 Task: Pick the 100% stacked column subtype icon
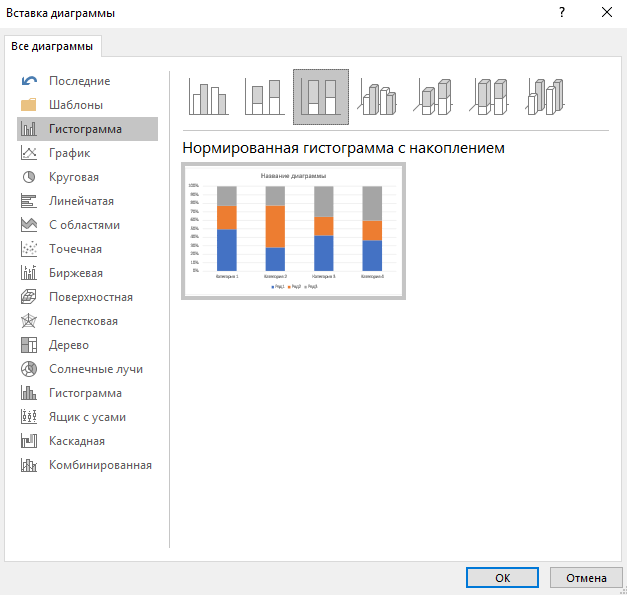tap(320, 98)
